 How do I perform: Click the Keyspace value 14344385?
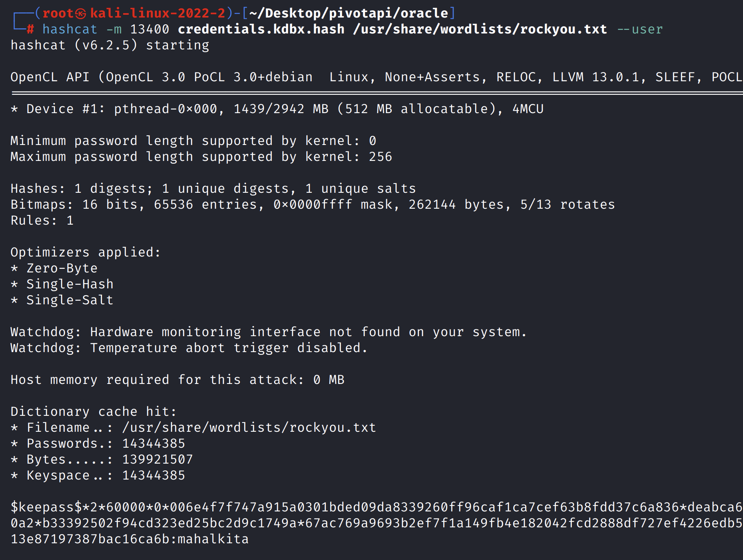(153, 476)
